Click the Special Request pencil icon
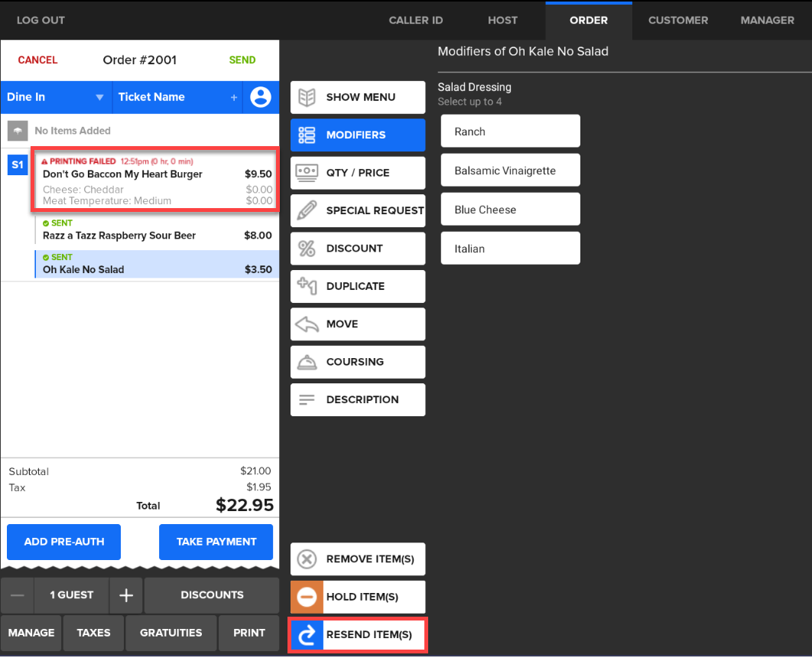Image resolution: width=812 pixels, height=658 pixels. coord(307,210)
